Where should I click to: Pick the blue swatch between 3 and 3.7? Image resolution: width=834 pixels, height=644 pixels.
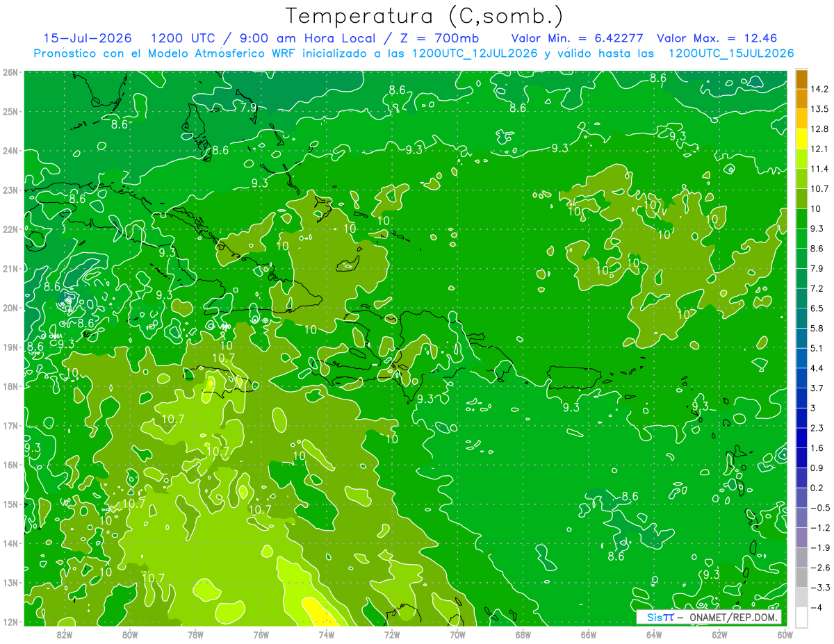click(801, 397)
